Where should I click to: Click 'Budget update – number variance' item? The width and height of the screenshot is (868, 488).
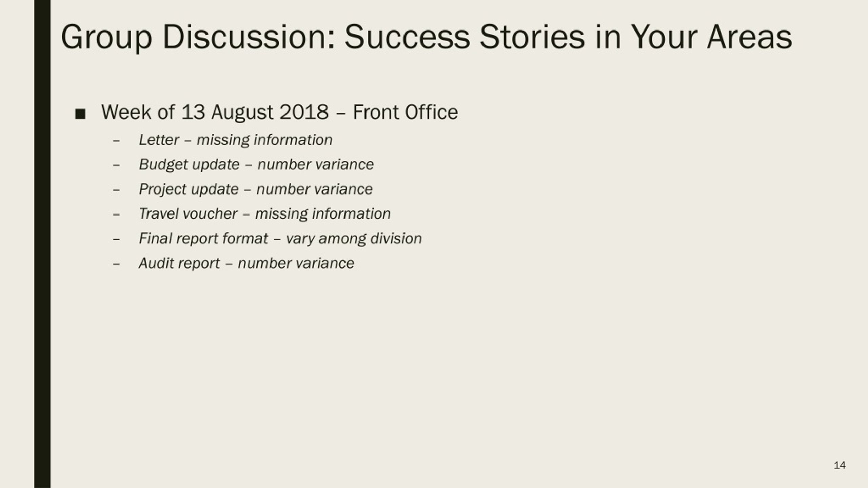pyautogui.click(x=256, y=165)
